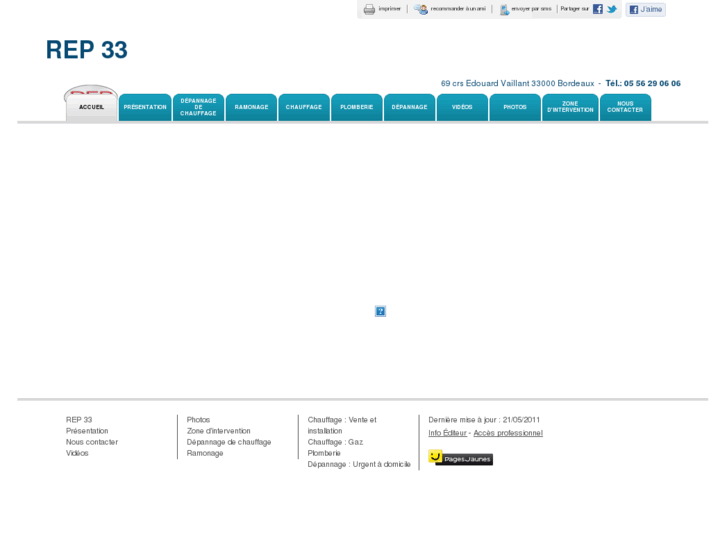Viewport: 727px width, 545px height.
Task: Open the Vidéos tab
Action: [x=462, y=107]
